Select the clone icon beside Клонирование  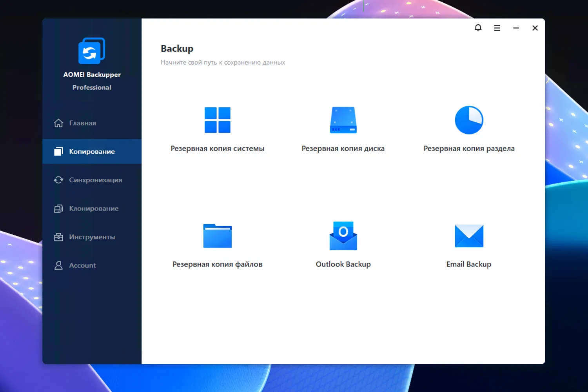58,209
